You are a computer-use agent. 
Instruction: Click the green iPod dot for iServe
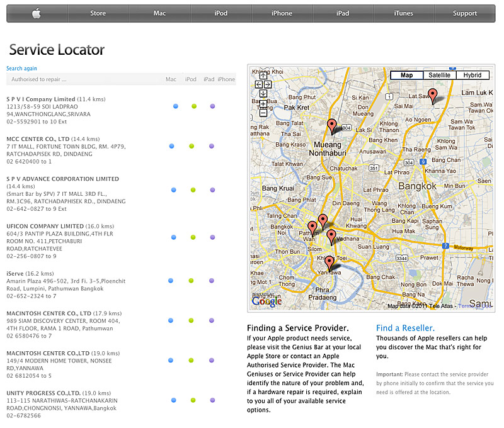point(192,281)
